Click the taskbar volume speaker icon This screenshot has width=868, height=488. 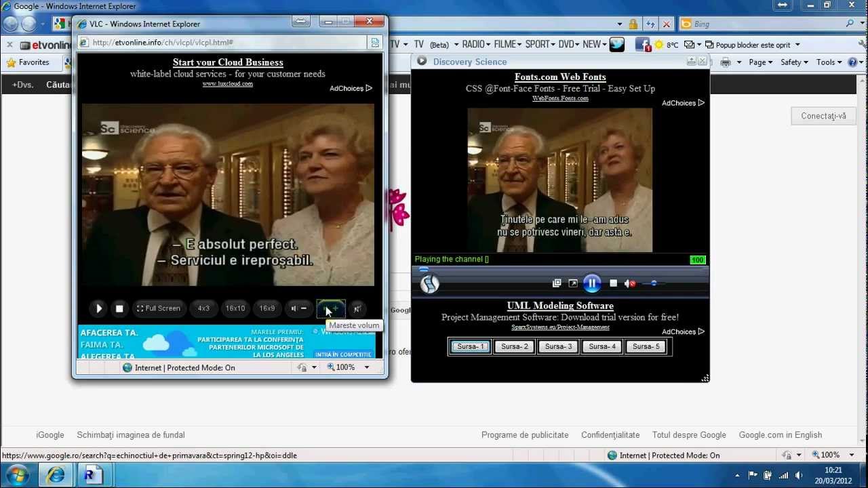point(798,476)
